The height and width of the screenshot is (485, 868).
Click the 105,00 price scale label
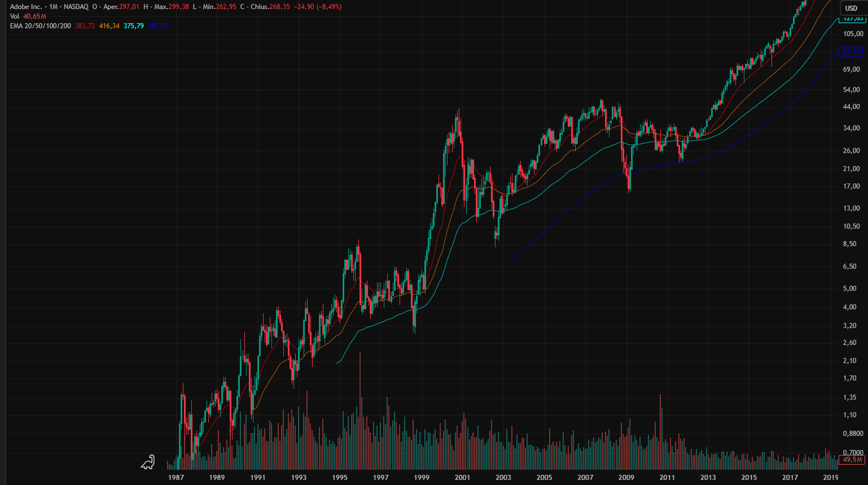[853, 34]
